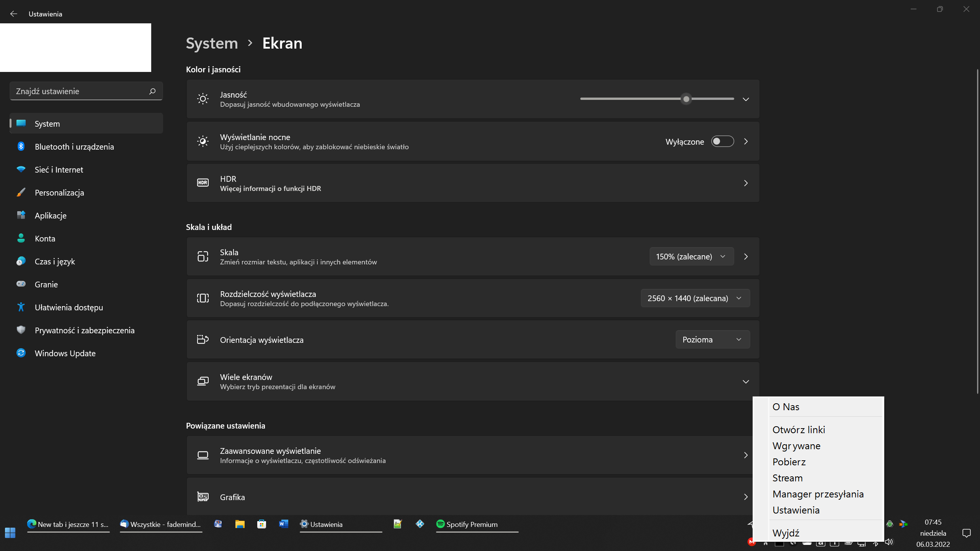This screenshot has height=551, width=980.
Task: Open File Explorer from taskbar
Action: (240, 524)
